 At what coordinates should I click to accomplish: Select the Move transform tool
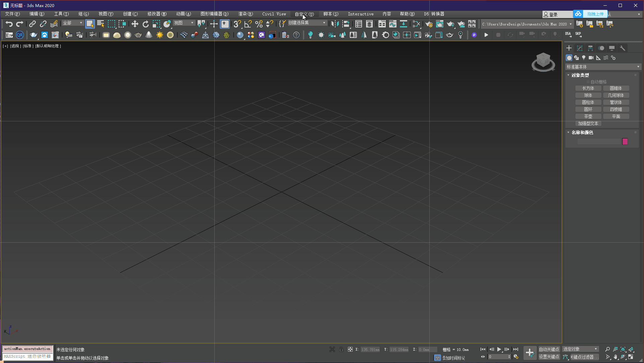click(x=135, y=24)
